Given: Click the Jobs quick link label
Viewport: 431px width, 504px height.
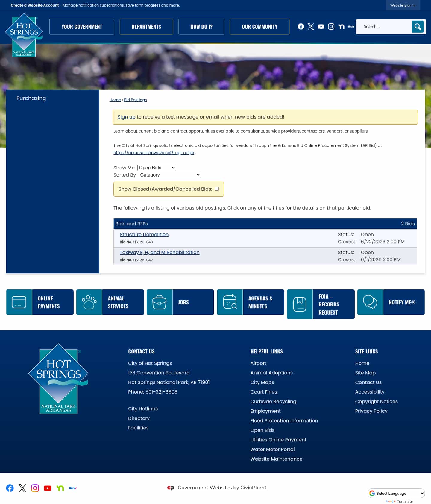Looking at the screenshot, I should click(x=183, y=302).
